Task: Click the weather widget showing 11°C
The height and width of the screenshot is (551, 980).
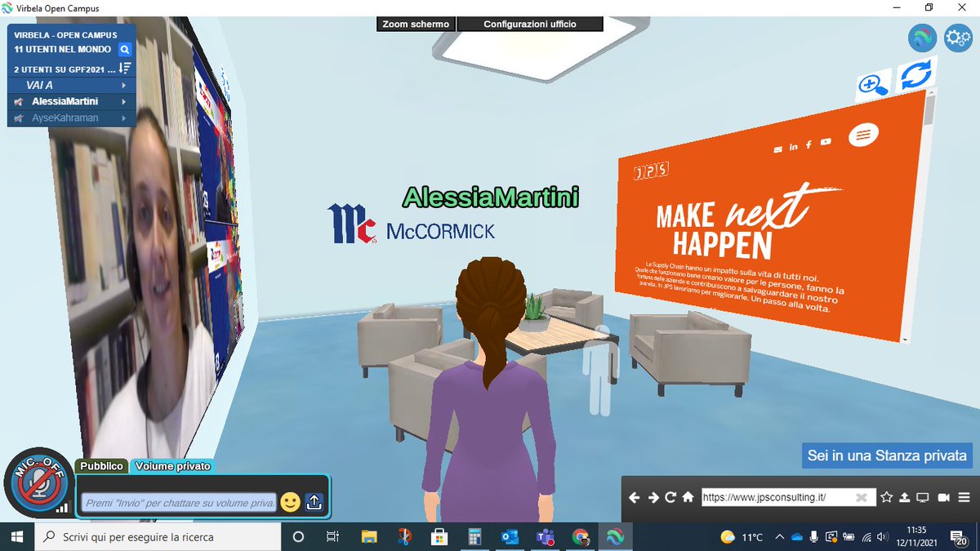Action: [x=742, y=537]
